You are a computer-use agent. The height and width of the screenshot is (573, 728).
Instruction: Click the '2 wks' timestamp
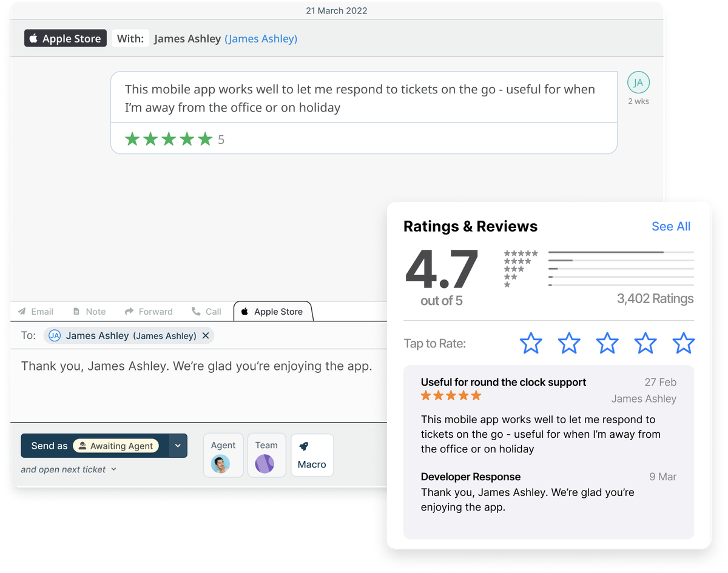(638, 101)
